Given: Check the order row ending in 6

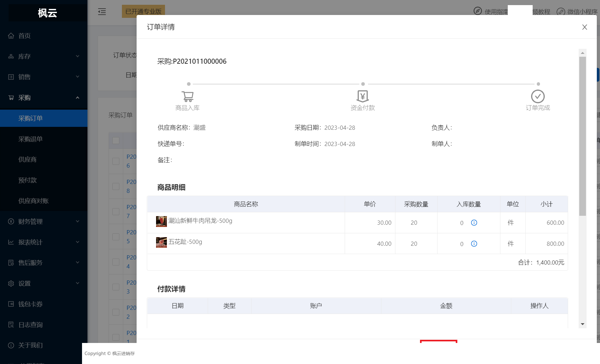Looking at the screenshot, I should pos(116,161).
